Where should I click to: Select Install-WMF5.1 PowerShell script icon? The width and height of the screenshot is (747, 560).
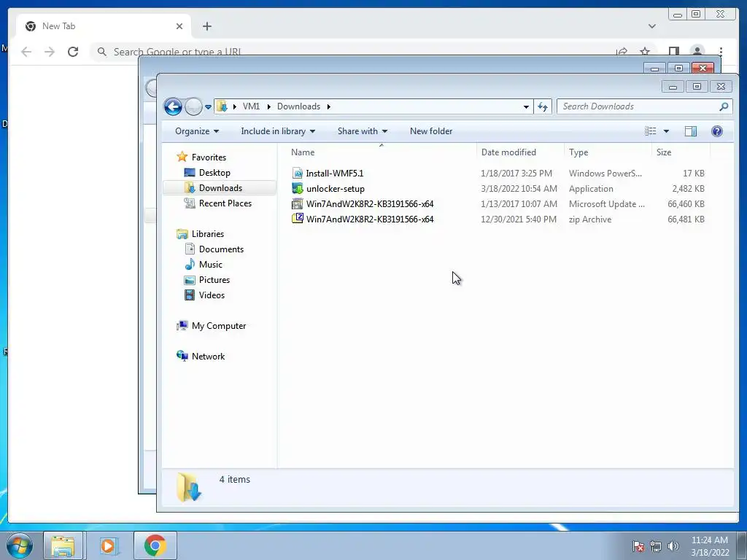click(298, 174)
